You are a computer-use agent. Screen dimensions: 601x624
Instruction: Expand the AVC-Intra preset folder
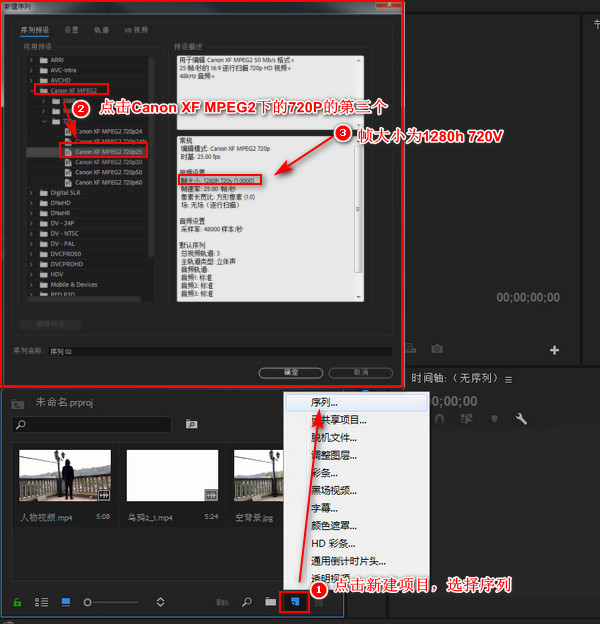coord(31,70)
